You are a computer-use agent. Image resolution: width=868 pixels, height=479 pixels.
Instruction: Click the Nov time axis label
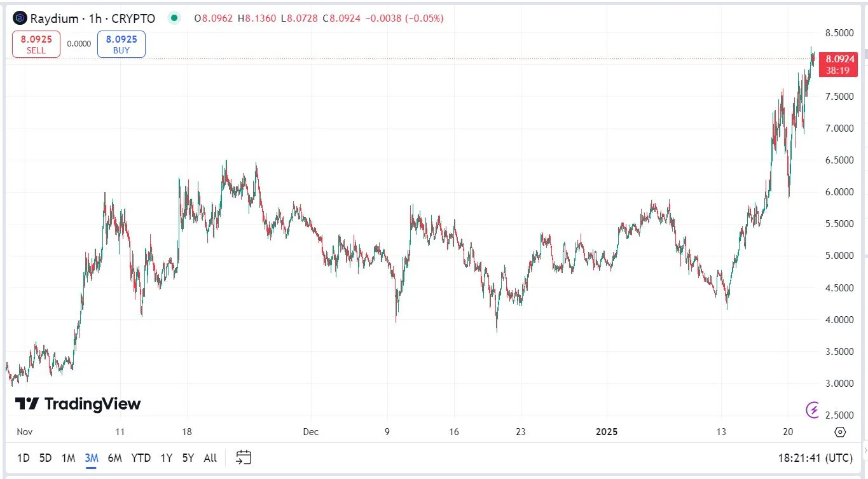[24, 431]
